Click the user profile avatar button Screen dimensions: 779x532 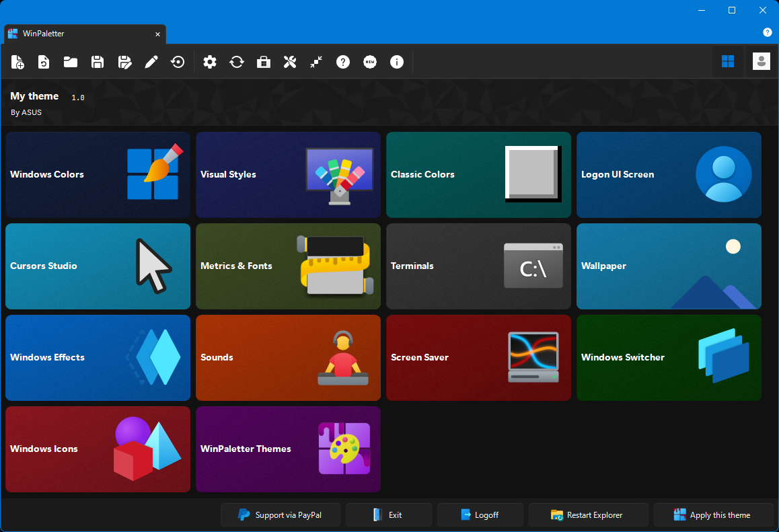761,62
